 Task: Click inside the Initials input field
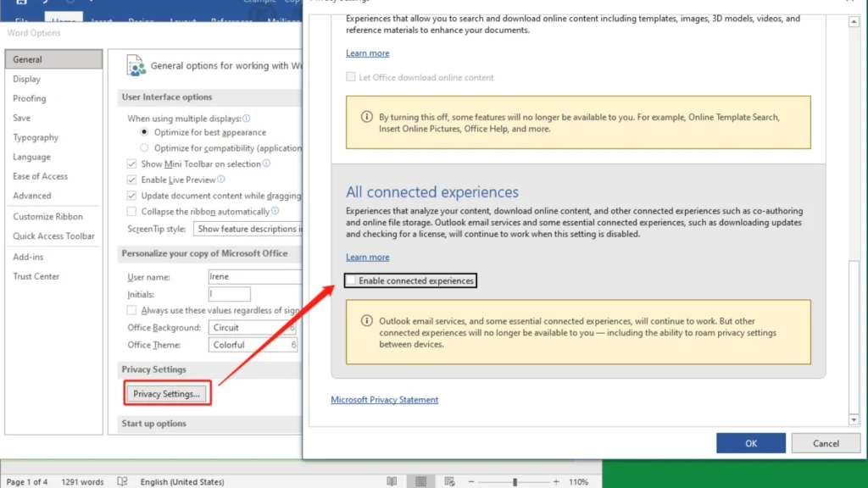pyautogui.click(x=229, y=293)
